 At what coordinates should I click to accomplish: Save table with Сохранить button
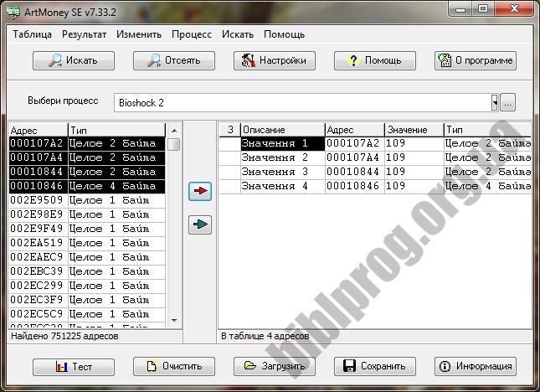[375, 366]
